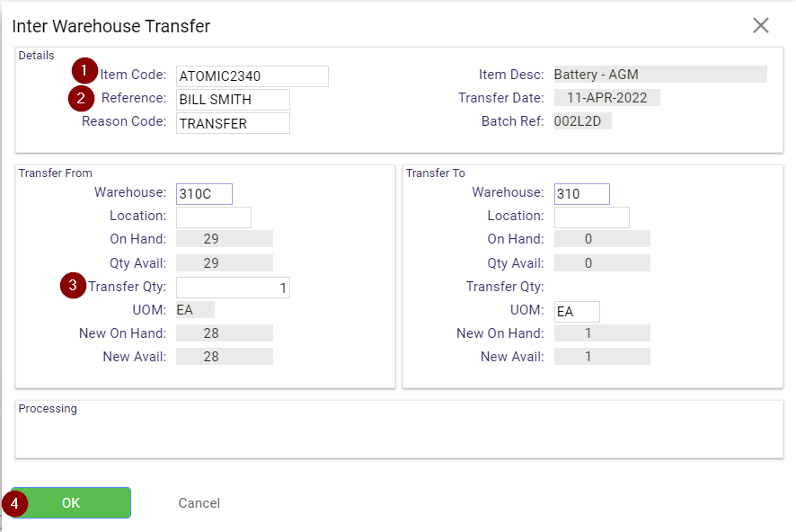Cancel the warehouse transfer
796x532 pixels.
click(199, 503)
